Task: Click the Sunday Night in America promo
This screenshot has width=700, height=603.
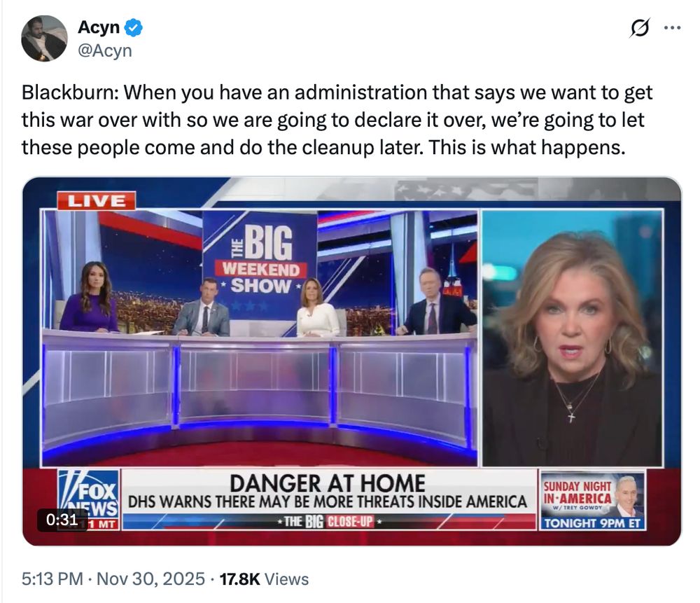Action: (592, 500)
